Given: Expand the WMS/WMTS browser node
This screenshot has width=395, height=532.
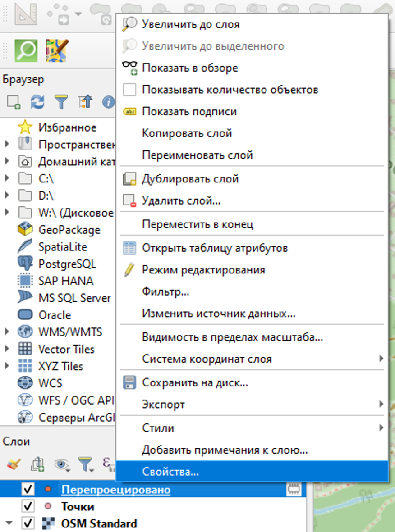Looking at the screenshot, I should tap(7, 332).
